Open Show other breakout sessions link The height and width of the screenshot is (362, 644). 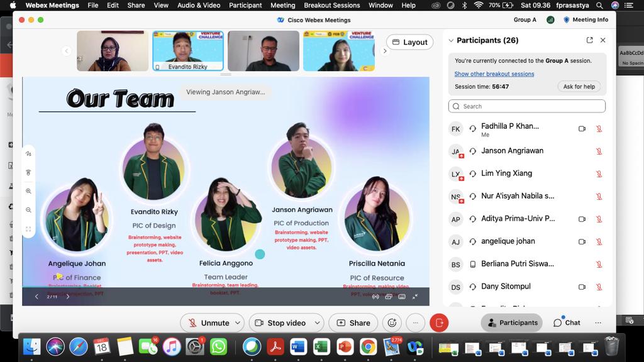coord(494,74)
